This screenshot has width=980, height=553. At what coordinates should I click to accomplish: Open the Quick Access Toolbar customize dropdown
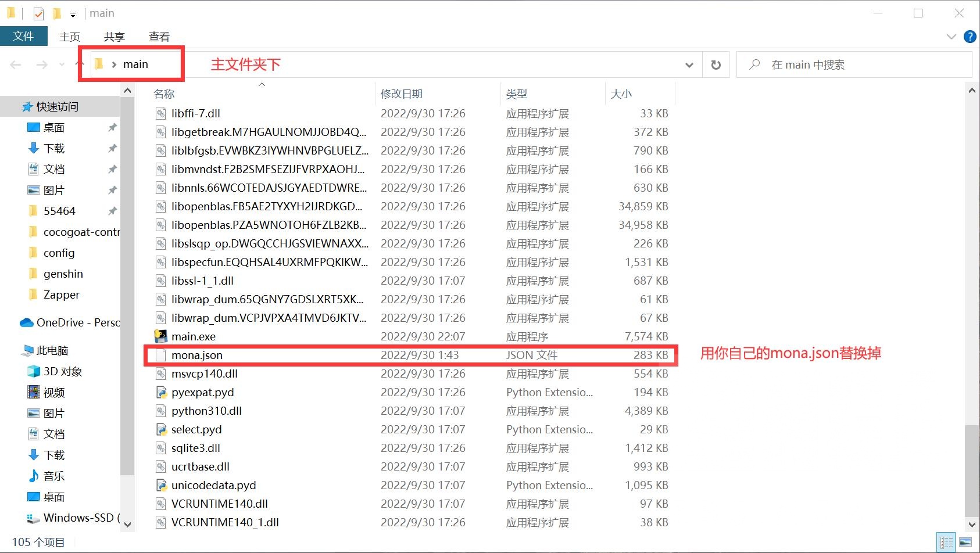73,13
